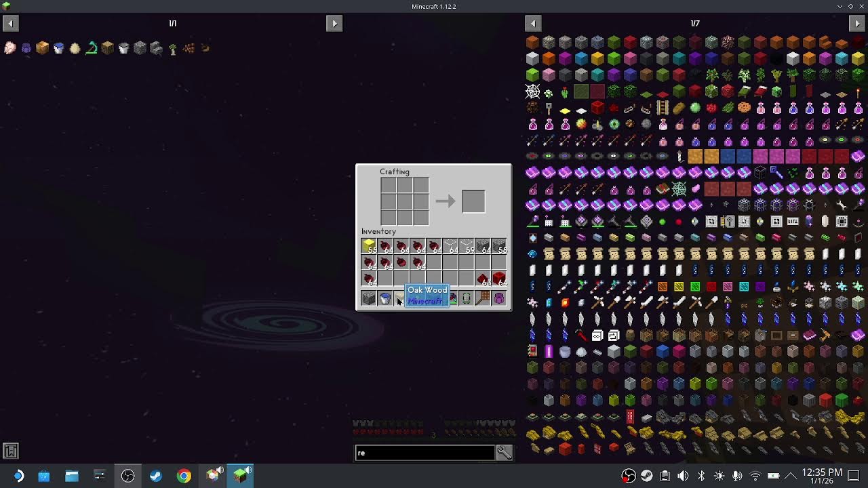Pick up the cobblestone stack of 58
Image resolution: width=868 pixels, height=488 pixels.
[499, 246]
